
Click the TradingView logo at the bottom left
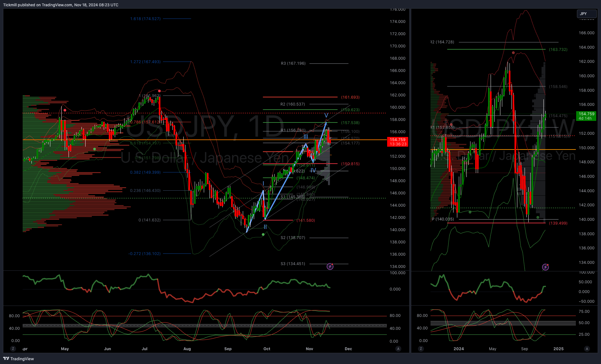click(x=19, y=359)
